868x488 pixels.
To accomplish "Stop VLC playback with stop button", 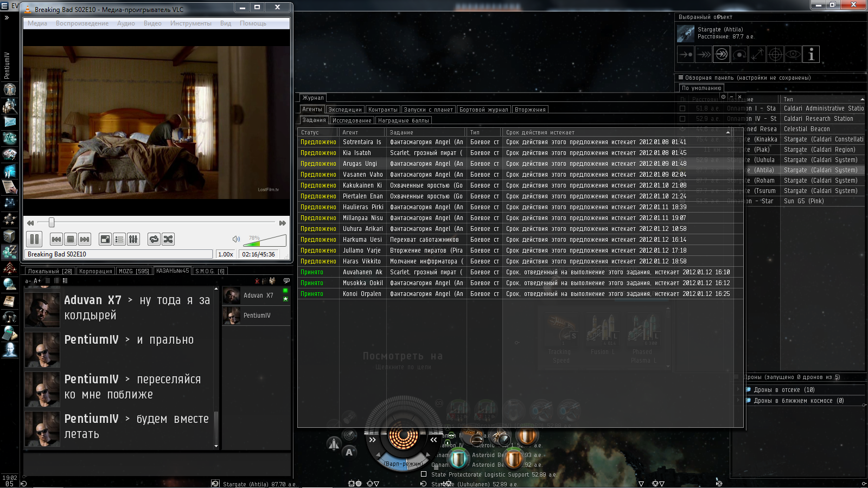I will 71,239.
